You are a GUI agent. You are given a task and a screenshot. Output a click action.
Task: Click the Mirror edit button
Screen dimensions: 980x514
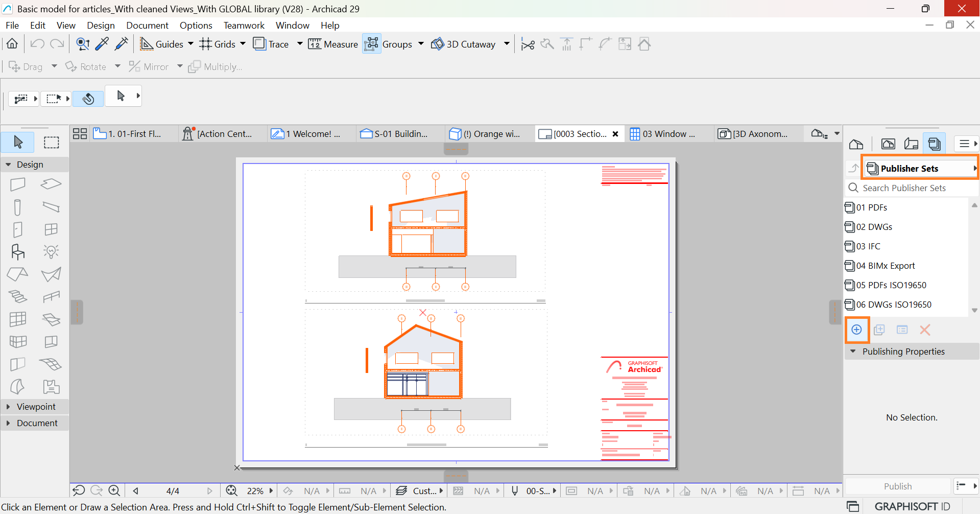coord(149,66)
